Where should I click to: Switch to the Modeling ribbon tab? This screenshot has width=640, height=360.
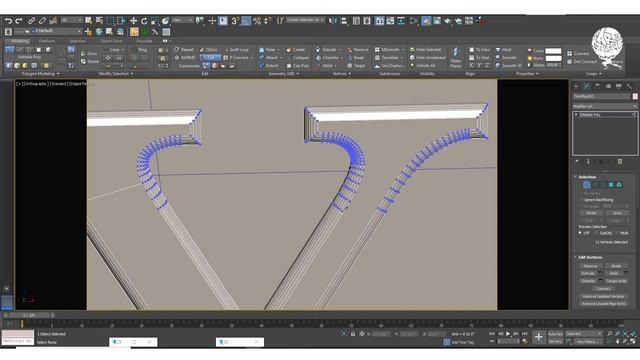point(20,41)
